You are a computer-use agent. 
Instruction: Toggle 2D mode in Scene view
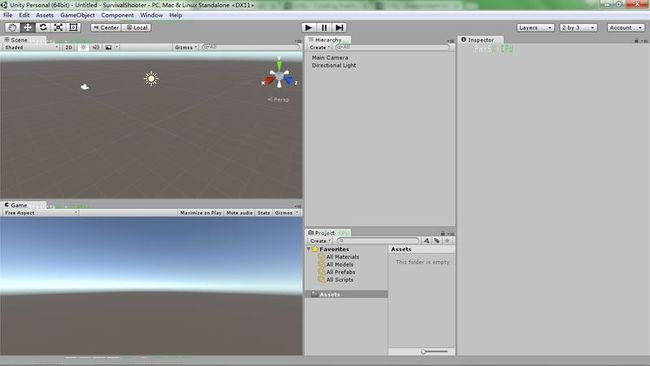tap(69, 47)
